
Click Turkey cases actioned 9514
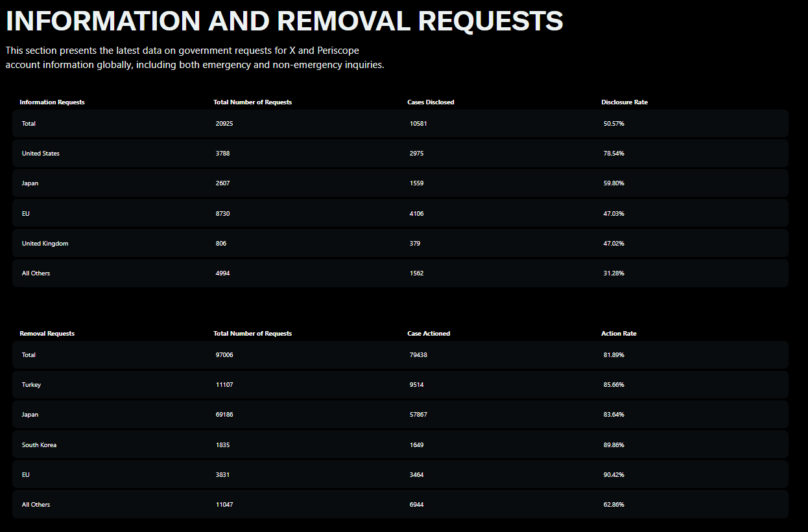[x=416, y=385]
